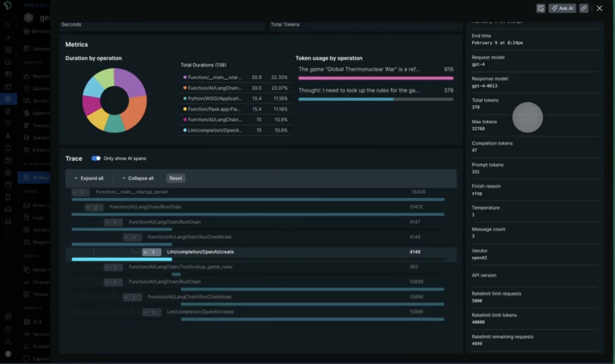615x364 pixels.
Task: Collapse the Function/__main__:startup_server span
Action: click(x=81, y=192)
